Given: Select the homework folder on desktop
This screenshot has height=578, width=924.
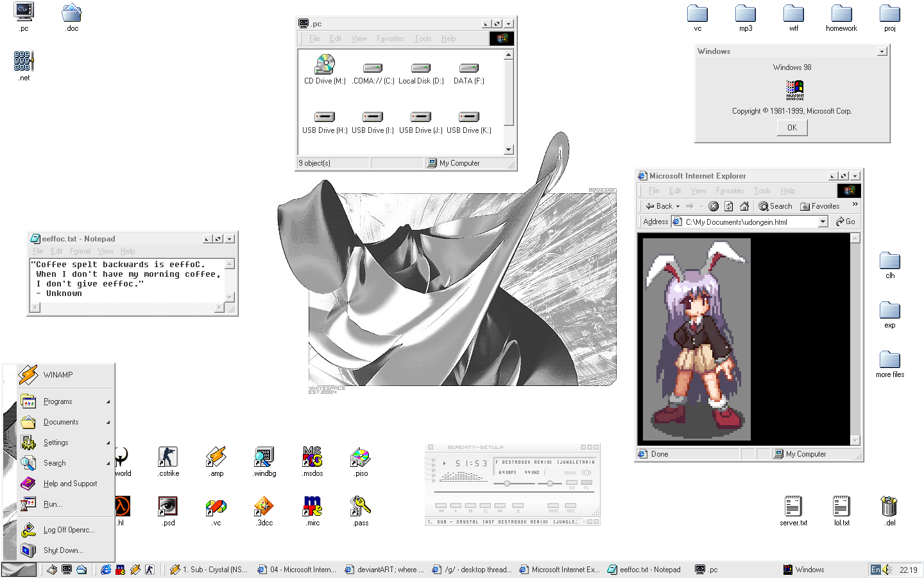Looking at the screenshot, I should pyautogui.click(x=842, y=18).
